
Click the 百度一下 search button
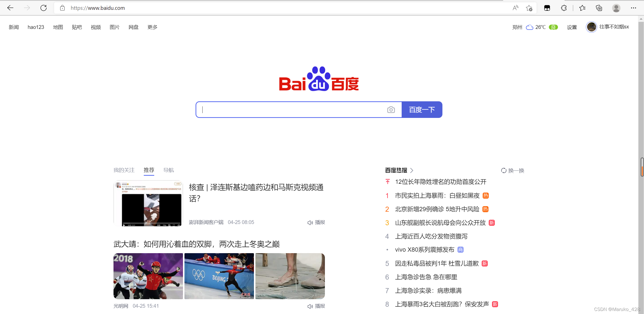[422, 110]
